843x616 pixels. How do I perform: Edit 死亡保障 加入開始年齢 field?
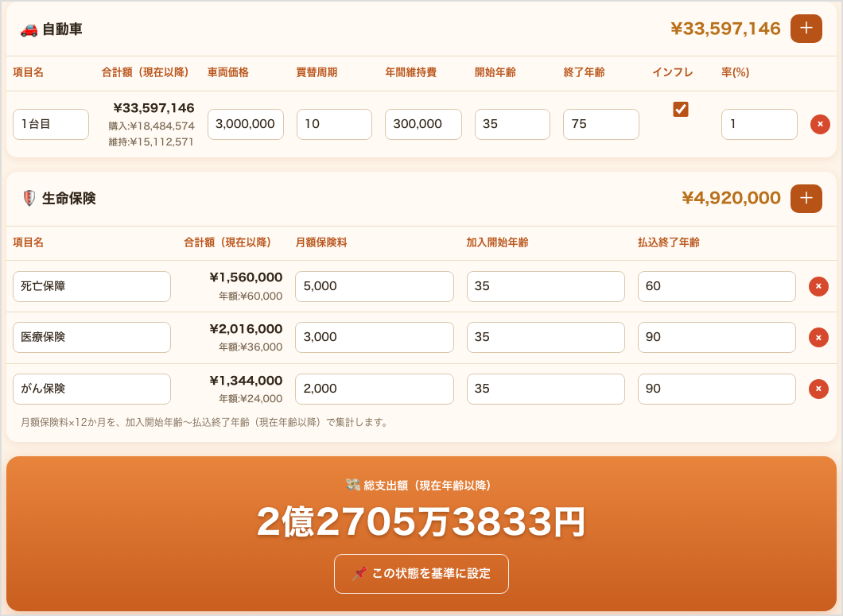click(x=546, y=286)
